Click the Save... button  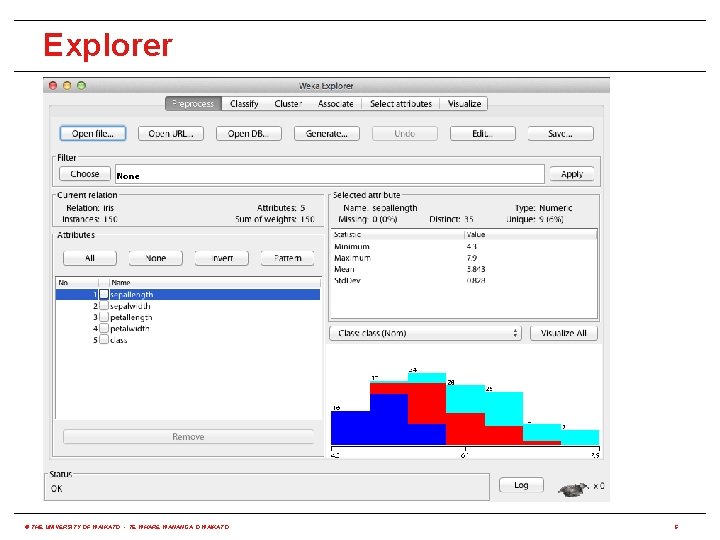click(560, 134)
